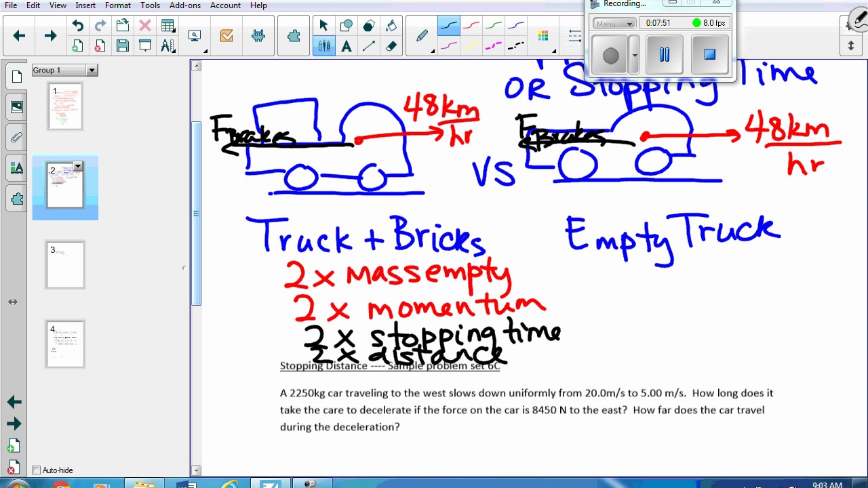Viewport: 868px width, 488px height.
Task: Open the Gallery tab in sidebar
Action: click(17, 107)
